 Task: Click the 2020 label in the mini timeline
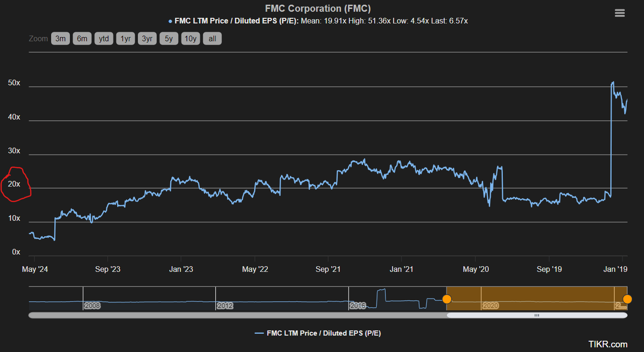(490, 305)
